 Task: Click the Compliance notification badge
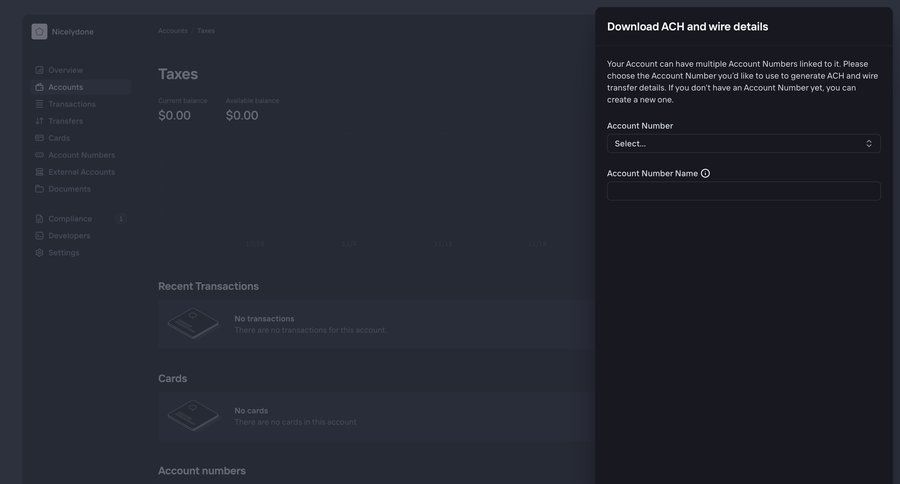[x=121, y=219]
